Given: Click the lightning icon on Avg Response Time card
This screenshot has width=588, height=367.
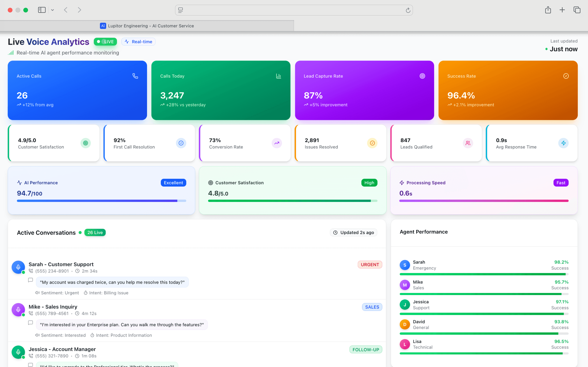Looking at the screenshot, I should [x=564, y=143].
